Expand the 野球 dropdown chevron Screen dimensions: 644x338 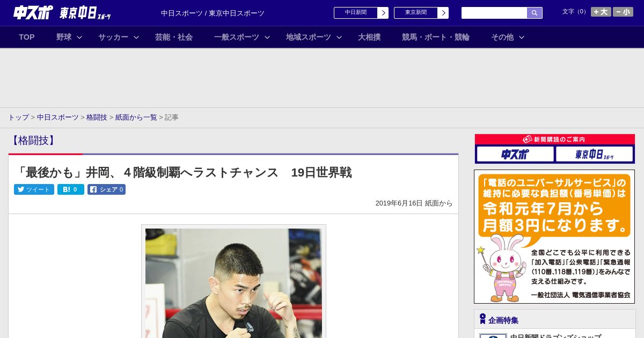(79, 37)
